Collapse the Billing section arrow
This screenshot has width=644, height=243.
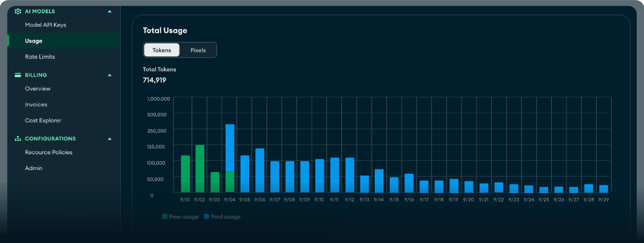click(x=110, y=75)
